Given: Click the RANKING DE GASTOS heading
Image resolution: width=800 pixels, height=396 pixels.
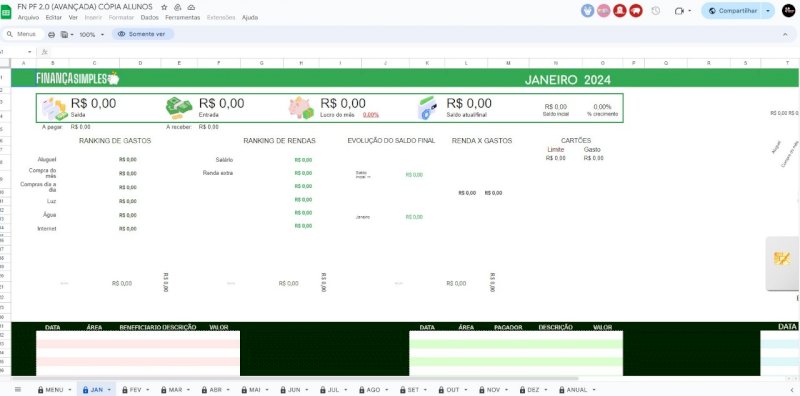Looking at the screenshot, I should click(x=115, y=141).
